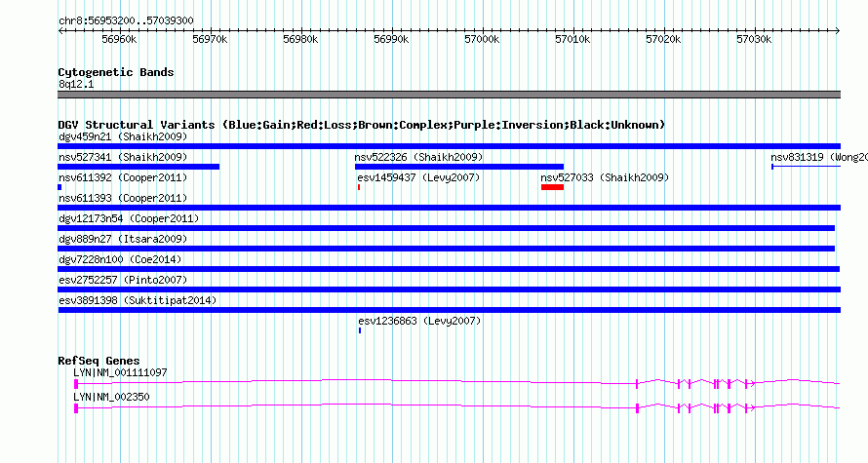This screenshot has height=463, width=868.
Task: Click the ruler's left arrow end
Action: coord(60,31)
